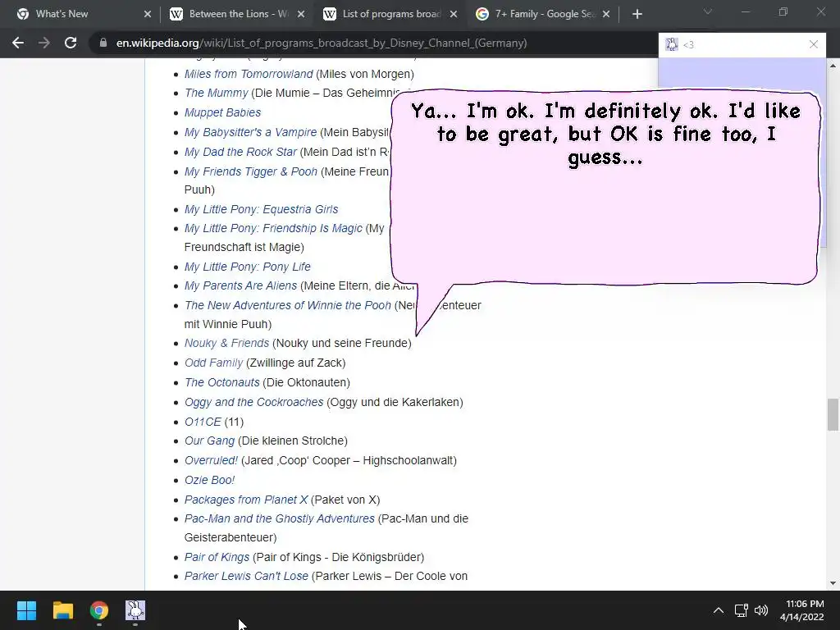Go back to the previous page
The height and width of the screenshot is (630, 840).
coord(18,43)
